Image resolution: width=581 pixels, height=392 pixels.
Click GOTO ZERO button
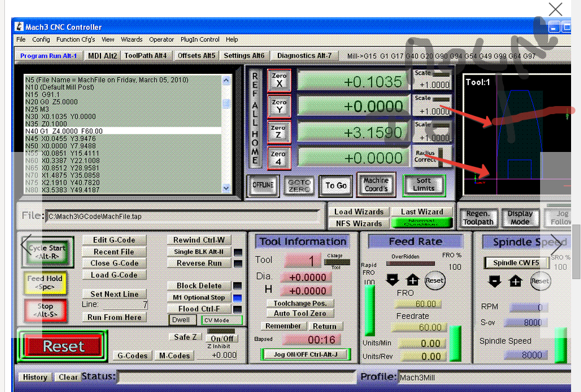coord(299,185)
